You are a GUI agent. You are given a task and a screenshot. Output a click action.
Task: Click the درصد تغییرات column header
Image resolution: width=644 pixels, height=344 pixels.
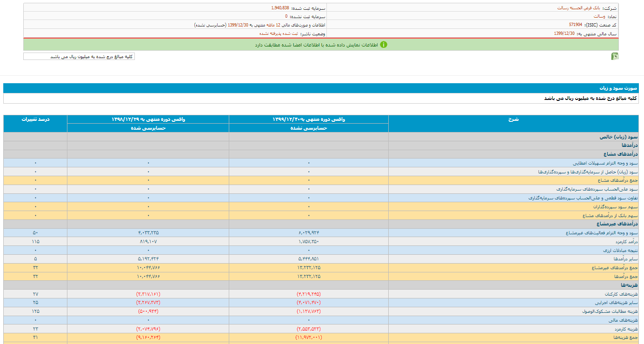point(35,119)
